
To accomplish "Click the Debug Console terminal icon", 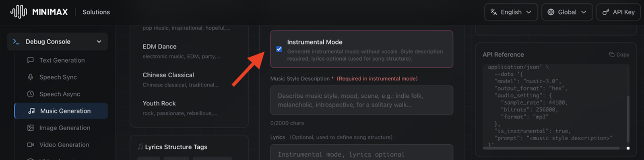I will click(x=16, y=41).
